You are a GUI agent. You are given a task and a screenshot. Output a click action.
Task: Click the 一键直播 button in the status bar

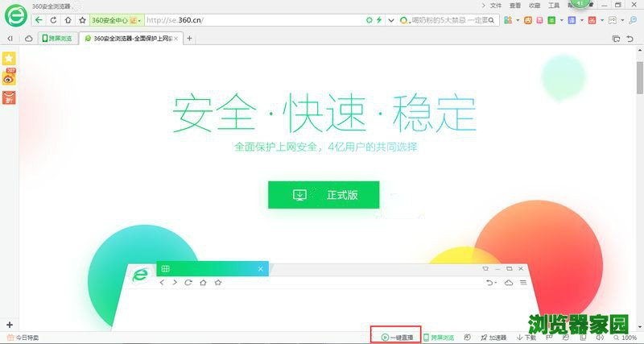[x=398, y=338]
